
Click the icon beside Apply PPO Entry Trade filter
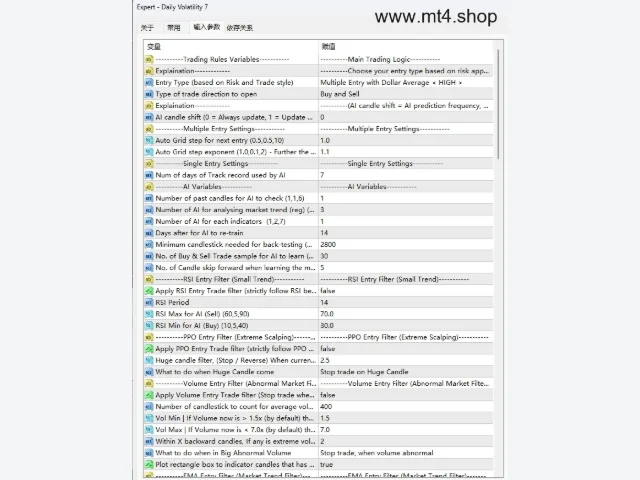click(149, 349)
